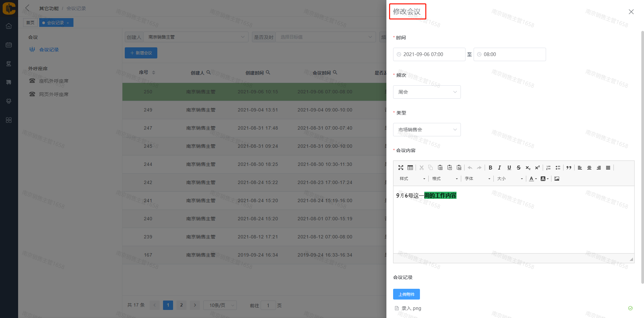Center align the text
The image size is (644, 318).
point(589,168)
